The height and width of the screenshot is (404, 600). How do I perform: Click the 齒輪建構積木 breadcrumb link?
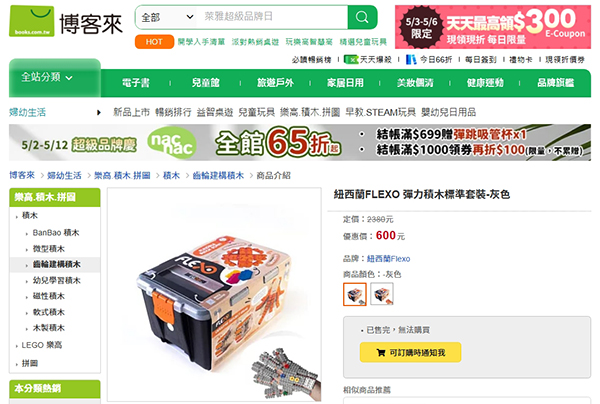(x=218, y=176)
